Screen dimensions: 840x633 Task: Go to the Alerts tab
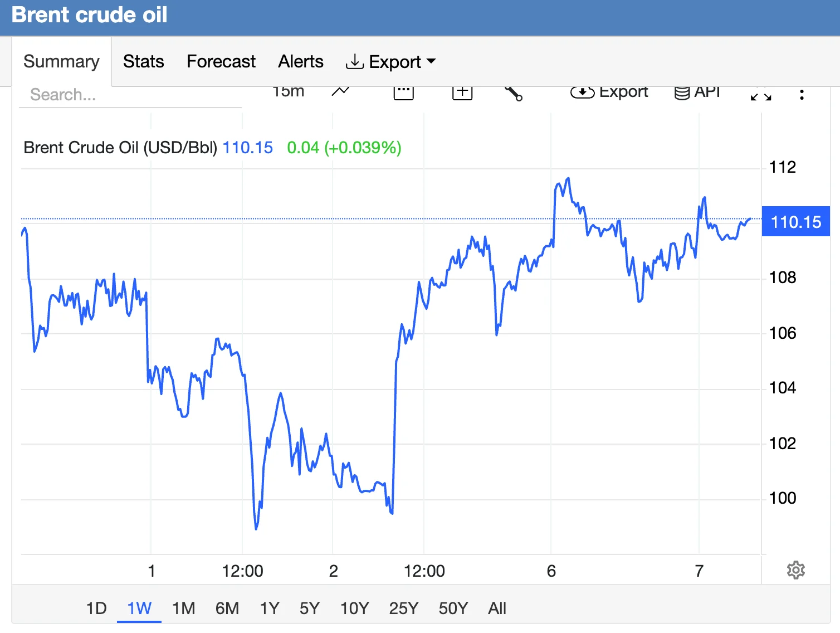point(300,61)
